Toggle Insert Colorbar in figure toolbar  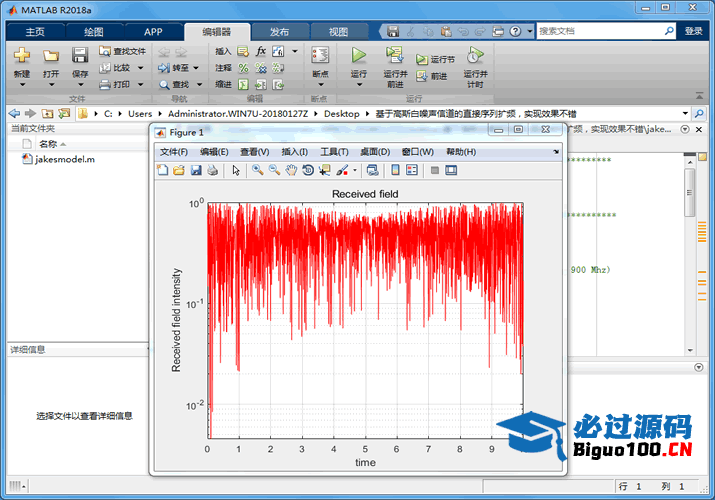pos(395,170)
